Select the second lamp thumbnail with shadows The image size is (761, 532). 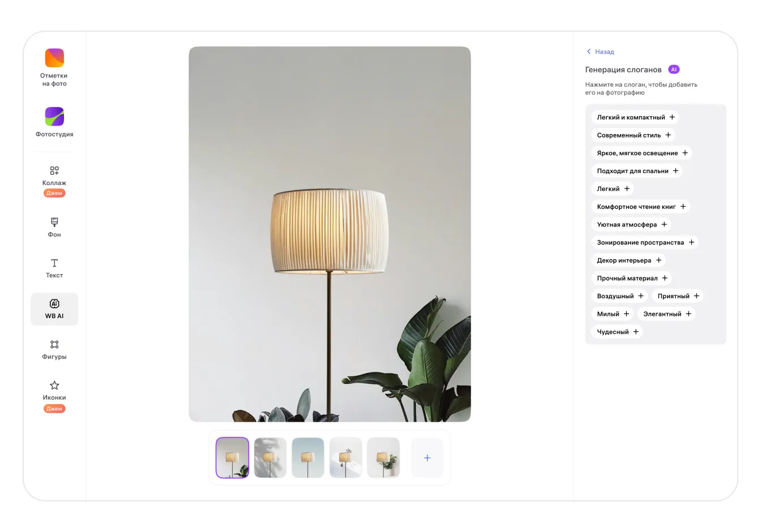[270, 458]
